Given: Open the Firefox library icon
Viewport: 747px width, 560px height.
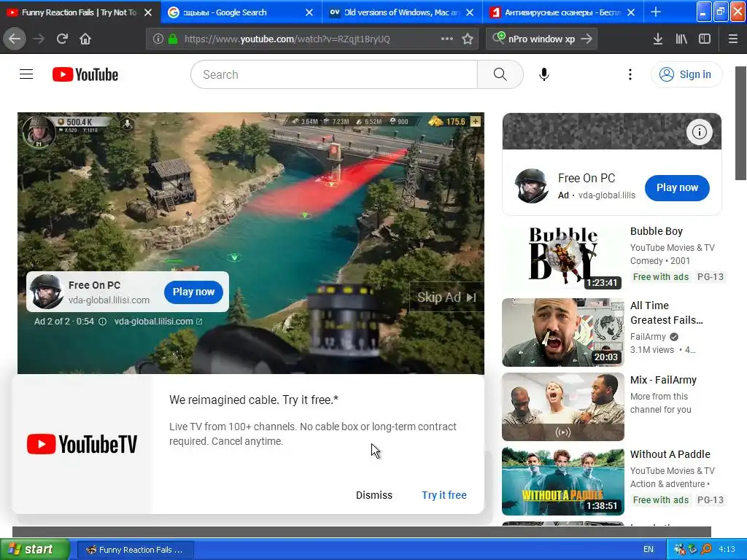Looking at the screenshot, I should [681, 39].
